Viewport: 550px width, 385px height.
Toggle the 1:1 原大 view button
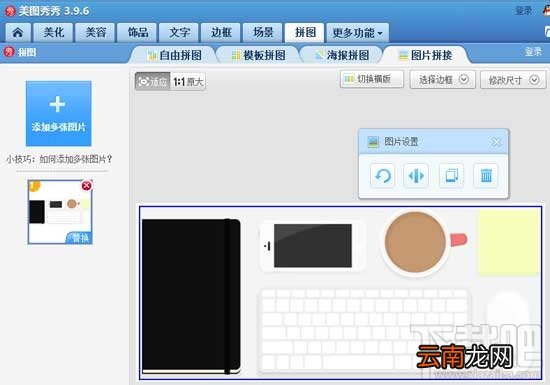[x=188, y=82]
